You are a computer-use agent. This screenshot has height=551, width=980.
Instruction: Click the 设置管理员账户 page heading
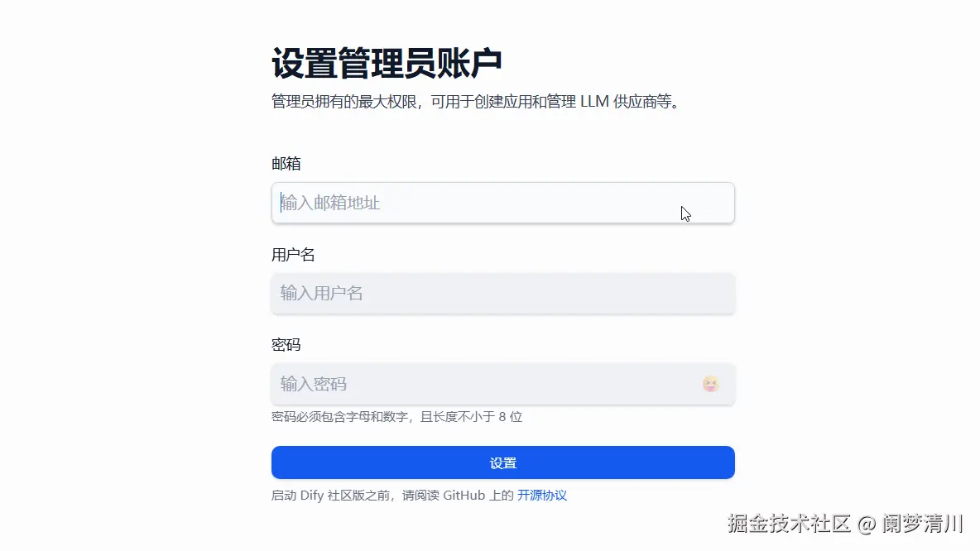387,64
